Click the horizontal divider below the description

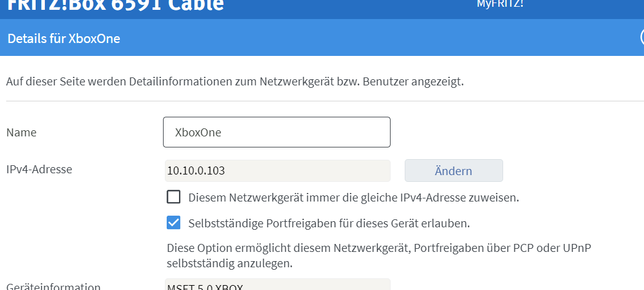click(x=325, y=101)
